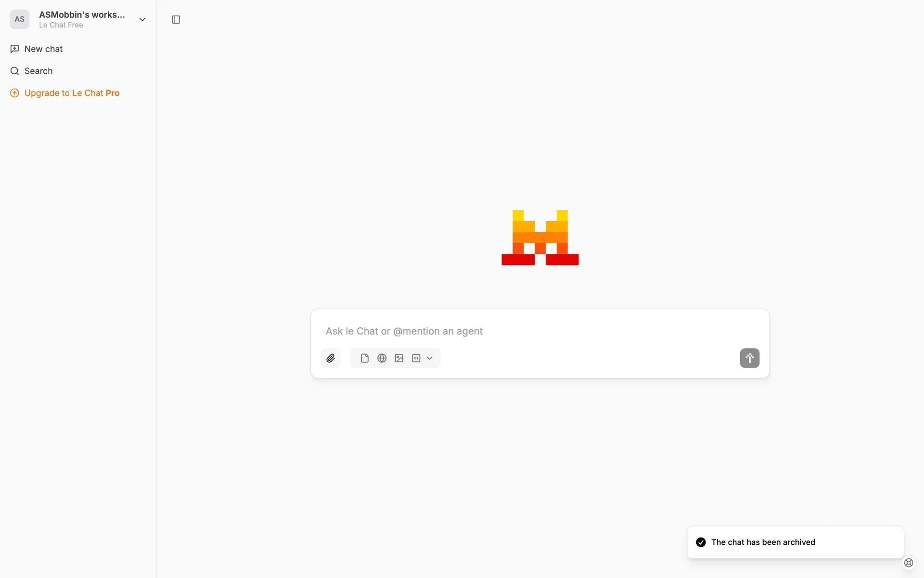Click the Mistral pixel cat logo
Screen dimensions: 924x578
(x=540, y=237)
